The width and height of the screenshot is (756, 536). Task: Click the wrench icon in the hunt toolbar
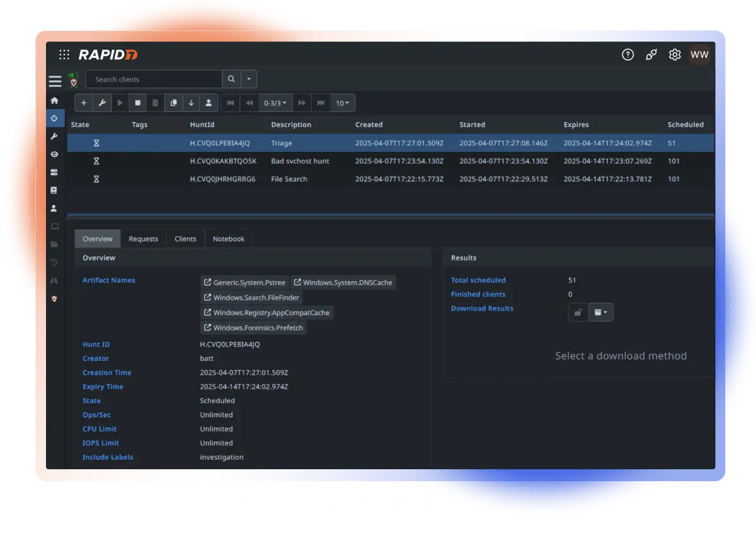coord(102,103)
